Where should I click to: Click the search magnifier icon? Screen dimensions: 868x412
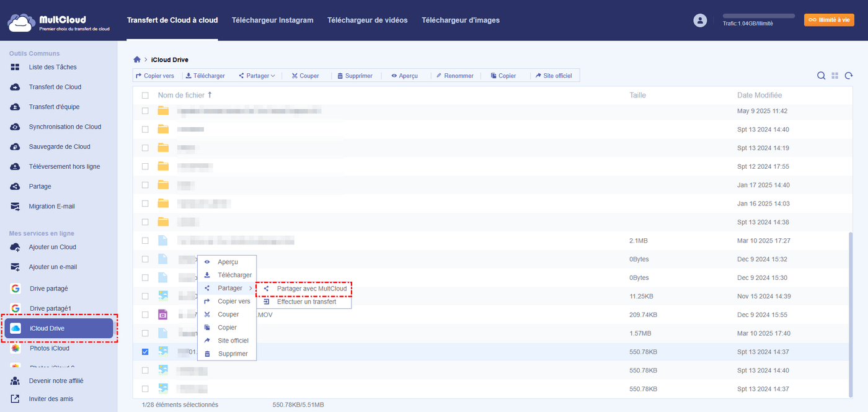point(821,76)
